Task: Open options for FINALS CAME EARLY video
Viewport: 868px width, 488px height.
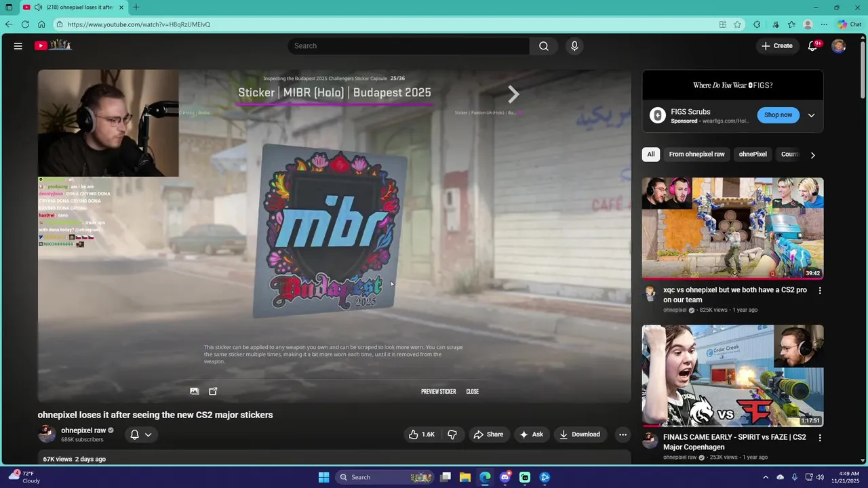Action: click(819, 438)
